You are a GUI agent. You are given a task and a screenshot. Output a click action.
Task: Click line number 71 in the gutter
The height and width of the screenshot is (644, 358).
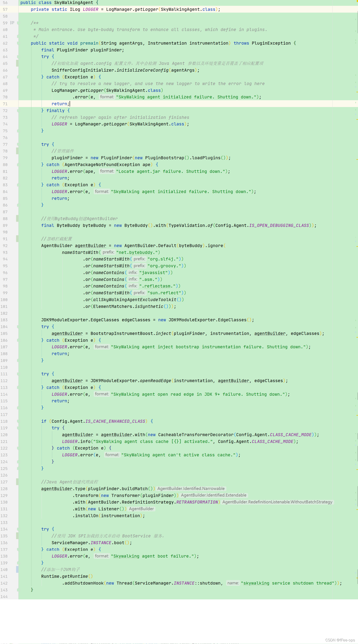point(5,104)
